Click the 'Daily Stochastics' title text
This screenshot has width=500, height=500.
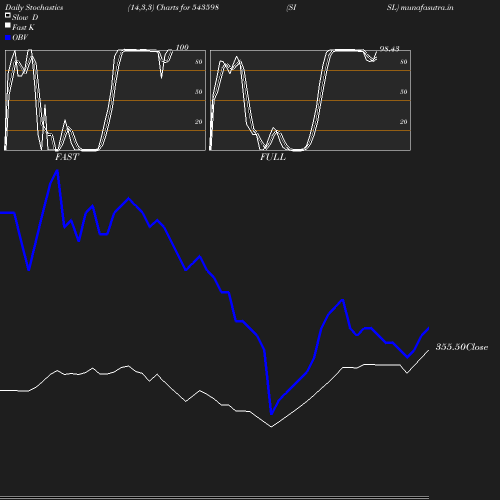pyautogui.click(x=34, y=8)
